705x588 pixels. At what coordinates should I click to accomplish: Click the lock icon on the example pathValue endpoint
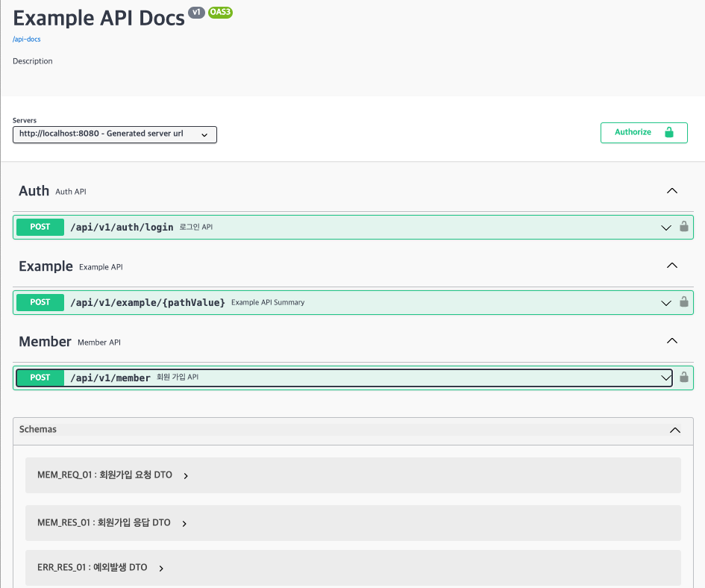pyautogui.click(x=684, y=302)
